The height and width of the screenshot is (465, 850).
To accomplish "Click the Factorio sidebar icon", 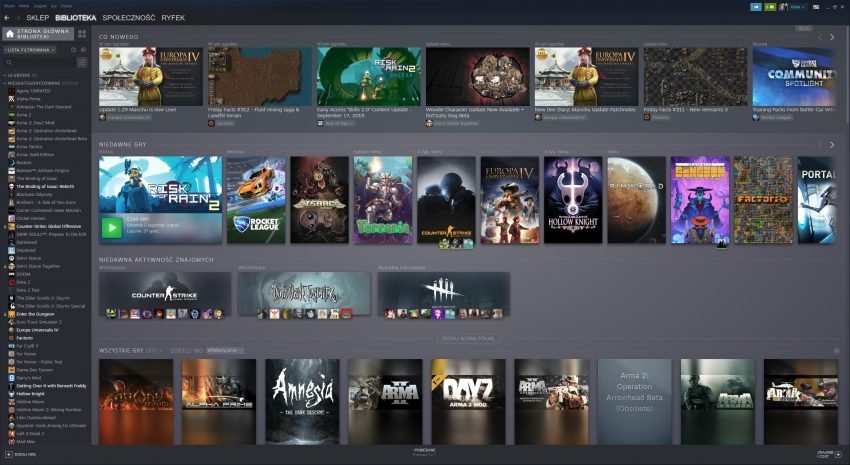I will (x=11, y=338).
